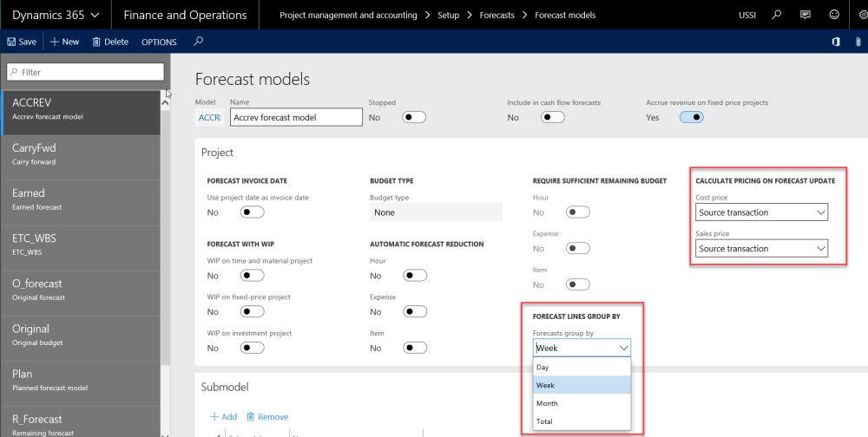Disable Accrue revenue on fixed price projects
This screenshot has width=868, height=437.
691,117
